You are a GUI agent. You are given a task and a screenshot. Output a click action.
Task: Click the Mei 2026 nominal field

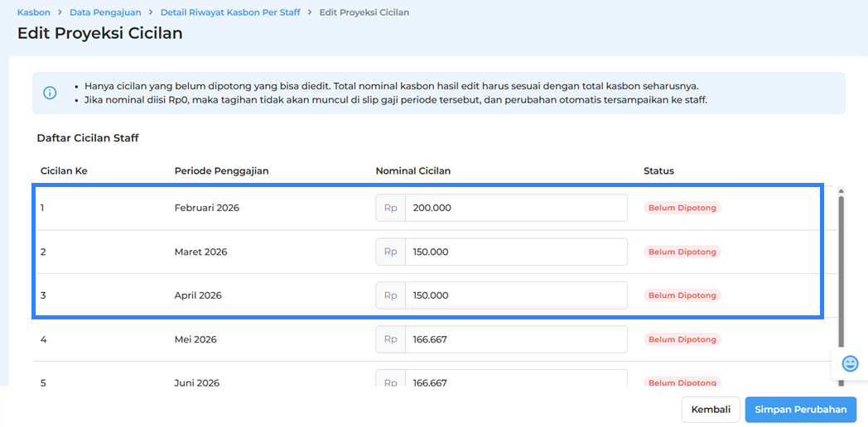(515, 339)
